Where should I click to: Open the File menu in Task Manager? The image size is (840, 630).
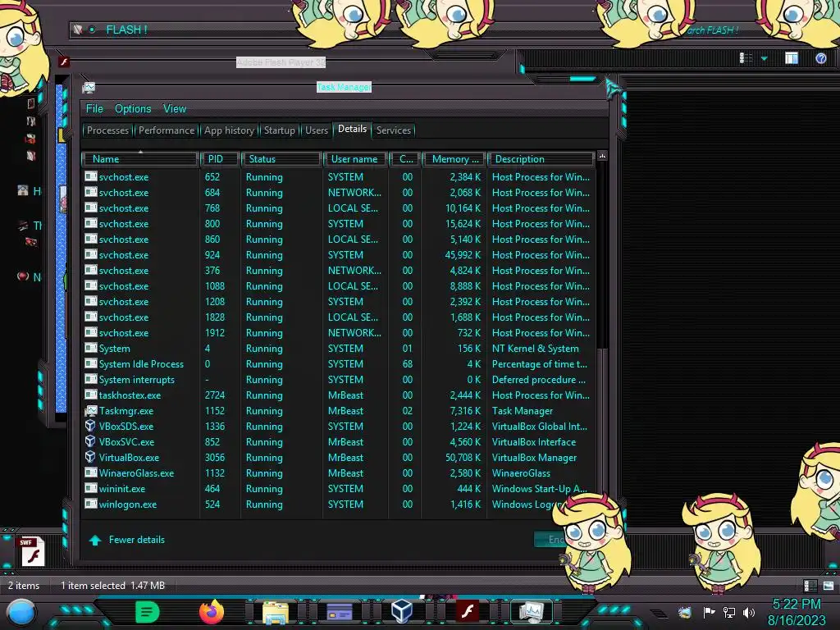[x=94, y=109]
